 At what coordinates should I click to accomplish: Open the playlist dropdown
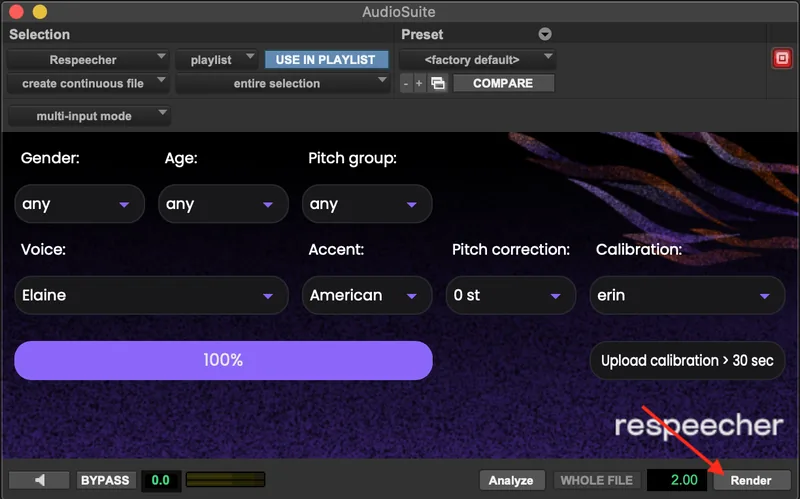point(216,60)
